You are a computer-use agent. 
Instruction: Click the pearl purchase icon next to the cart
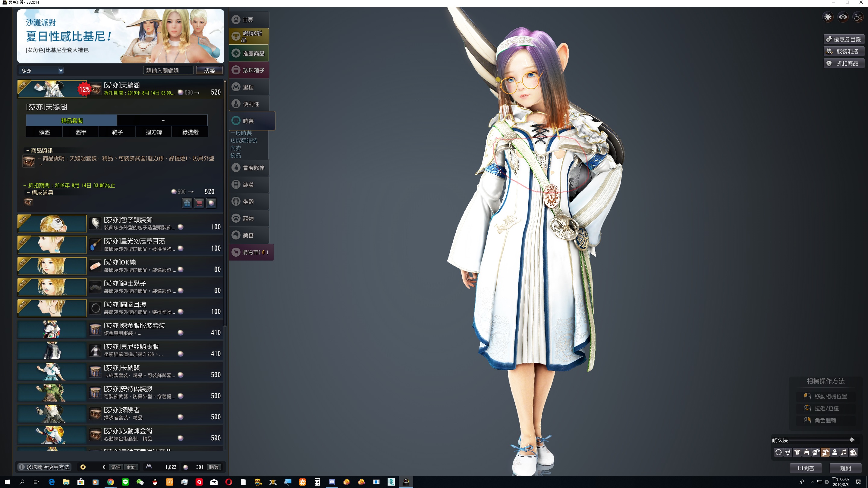pos(211,203)
